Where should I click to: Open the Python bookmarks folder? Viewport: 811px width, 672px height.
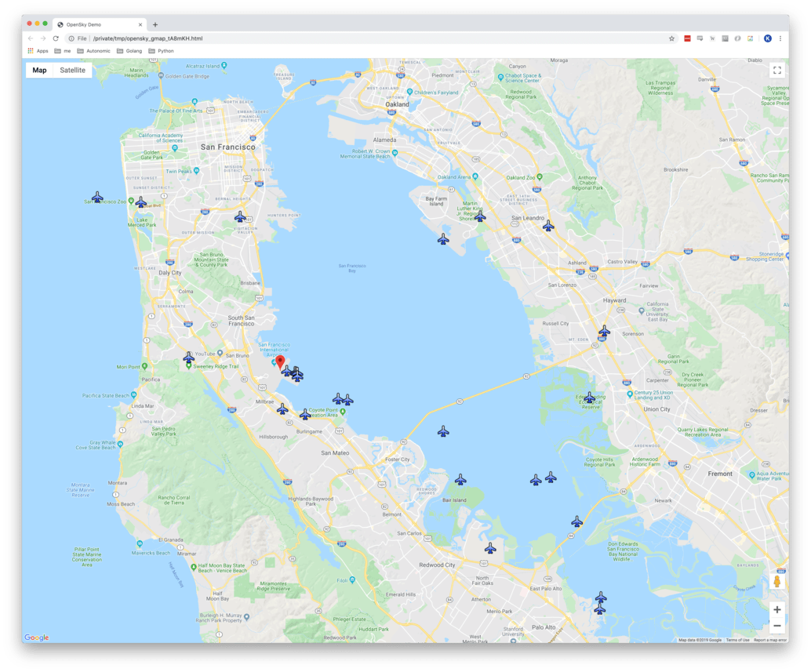[161, 51]
